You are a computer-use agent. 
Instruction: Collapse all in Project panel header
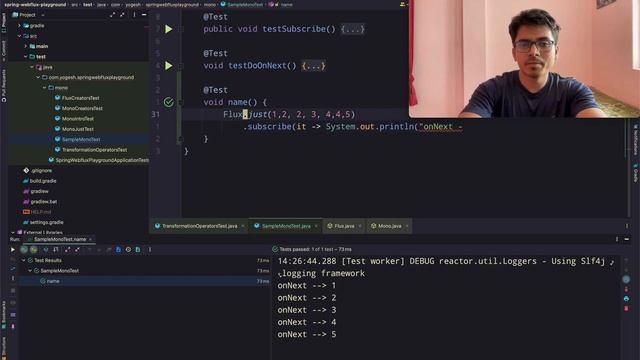[122, 15]
